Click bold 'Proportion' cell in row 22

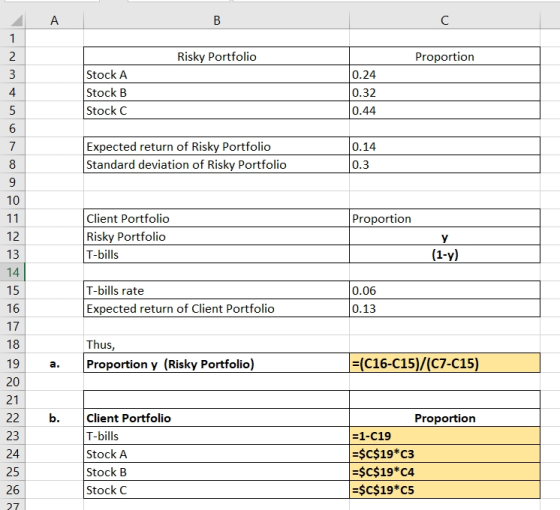[444, 418]
